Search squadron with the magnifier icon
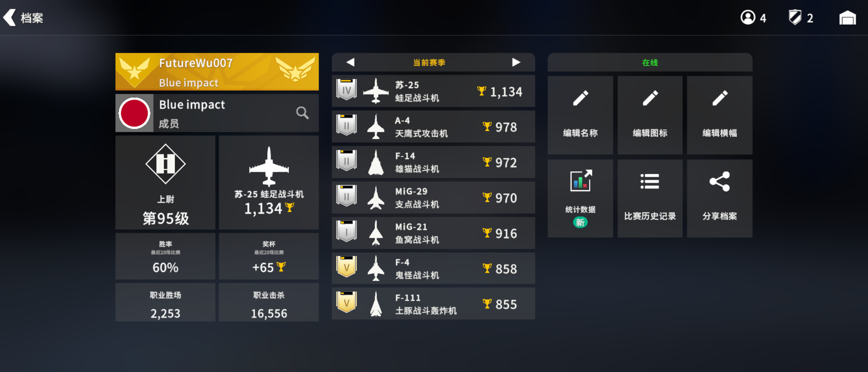Screen dimensions: 868x372 click(x=302, y=113)
